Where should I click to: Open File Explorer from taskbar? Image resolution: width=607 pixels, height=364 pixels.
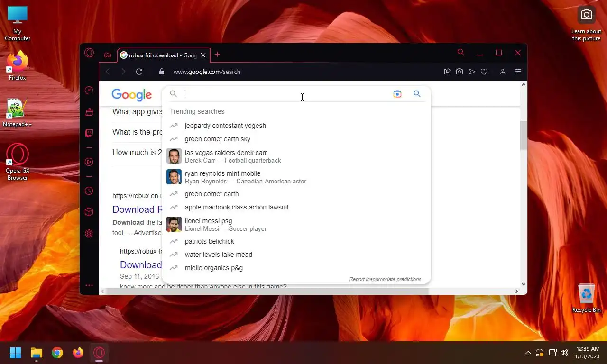coord(37,353)
